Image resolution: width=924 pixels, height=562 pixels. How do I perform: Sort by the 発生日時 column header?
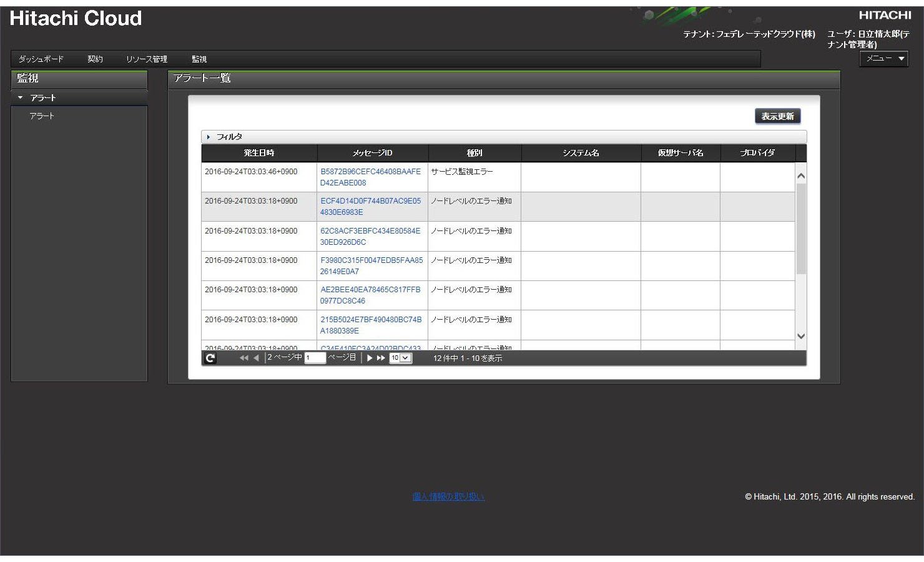pos(259,153)
